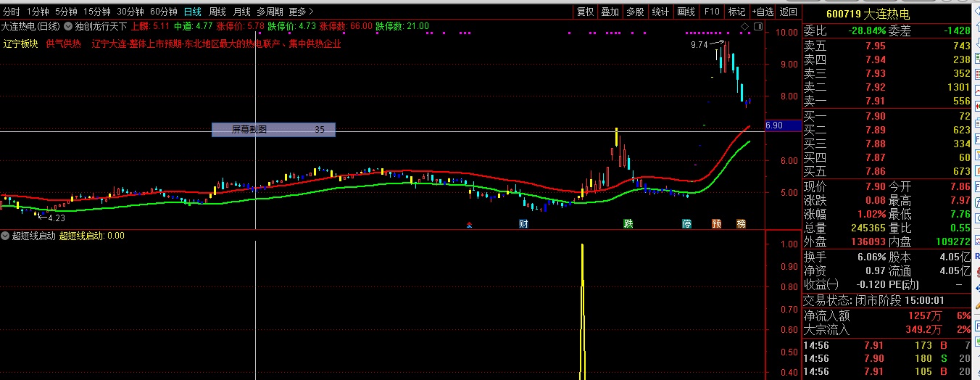Click the 14:56 trade with volume 180
The width and height of the screenshot is (980, 380).
[x=887, y=358]
